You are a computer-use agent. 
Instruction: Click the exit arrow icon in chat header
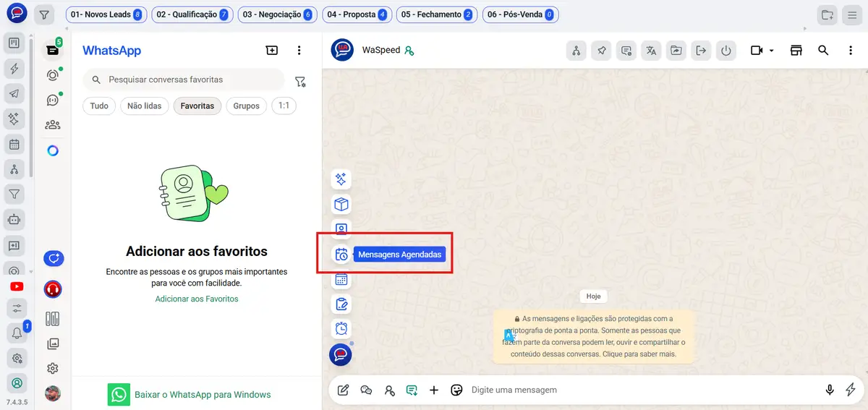[701, 51]
